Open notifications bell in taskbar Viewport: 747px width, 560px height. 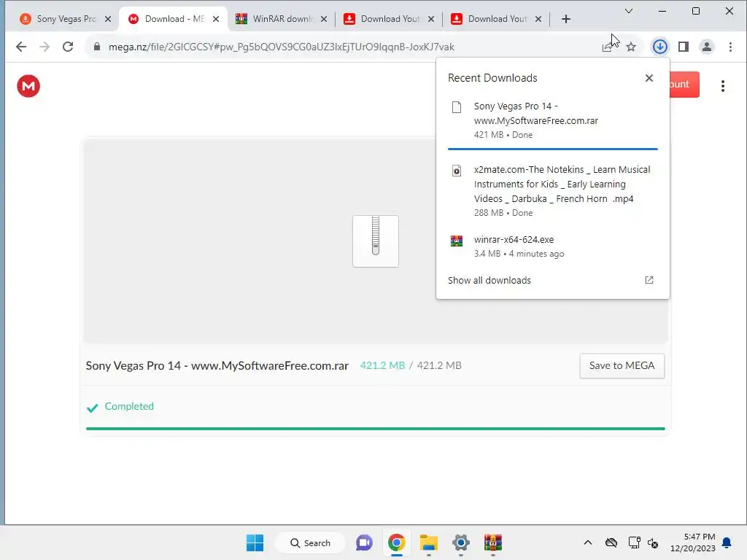point(727,542)
